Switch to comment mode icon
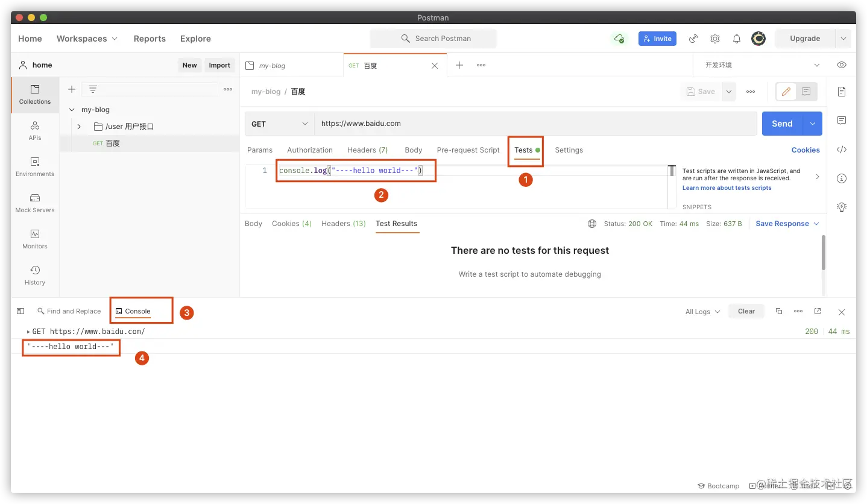The height and width of the screenshot is (504, 867). click(806, 92)
